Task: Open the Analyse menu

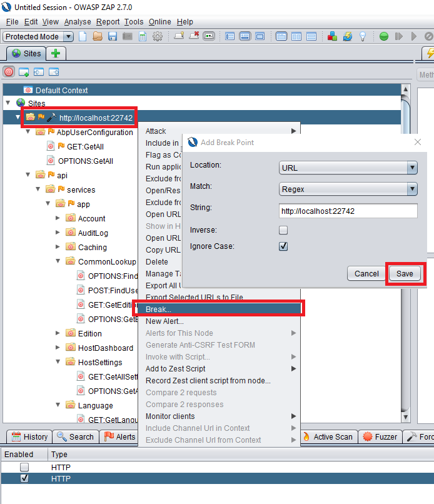Action: coord(78,22)
